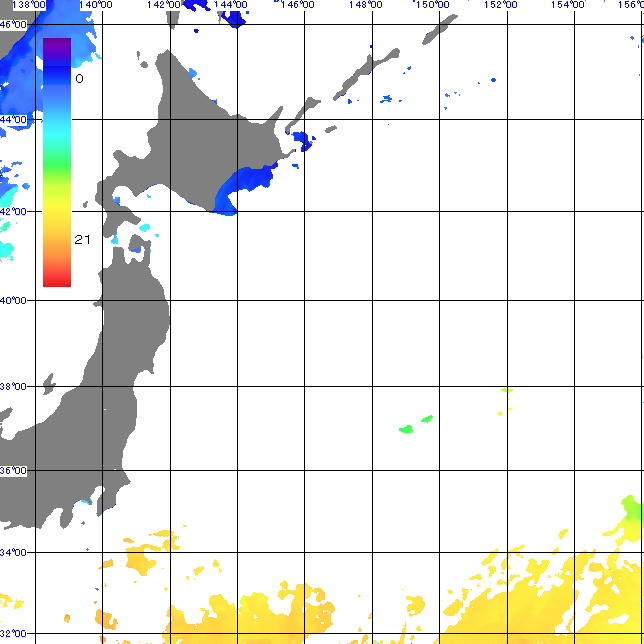The height and width of the screenshot is (644, 644).
Task: Click the 154°00 longitude label
Action: (x=568, y=5)
